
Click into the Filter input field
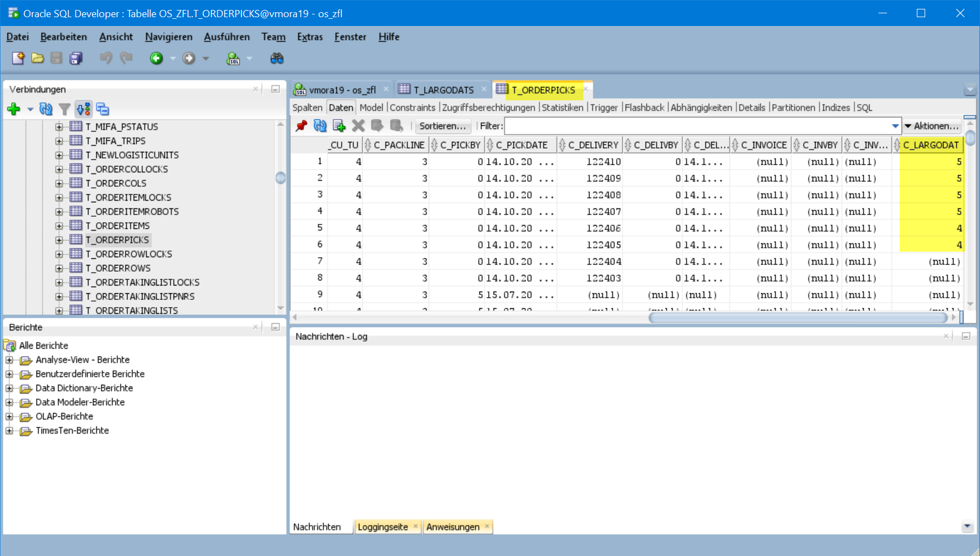coord(697,126)
